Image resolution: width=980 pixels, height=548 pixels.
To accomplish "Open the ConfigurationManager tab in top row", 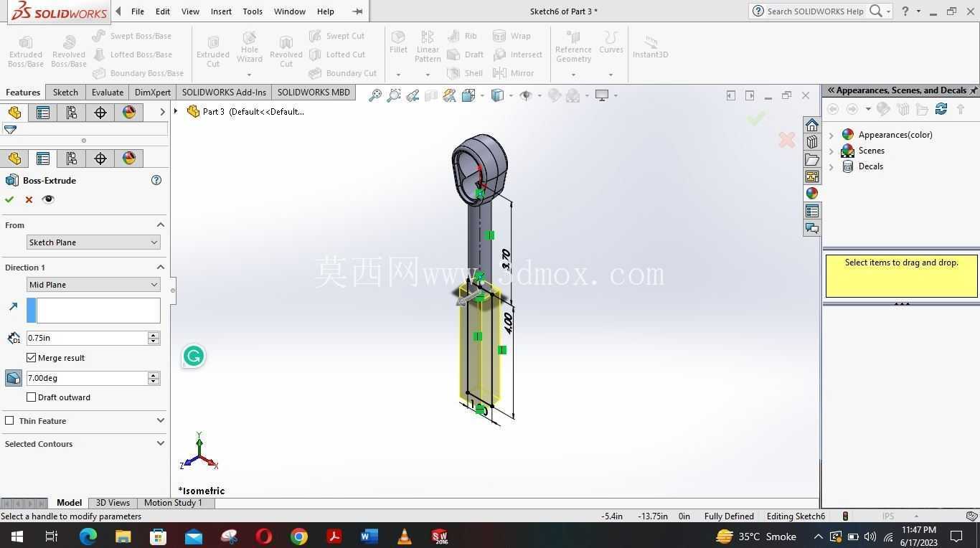I will [x=72, y=113].
